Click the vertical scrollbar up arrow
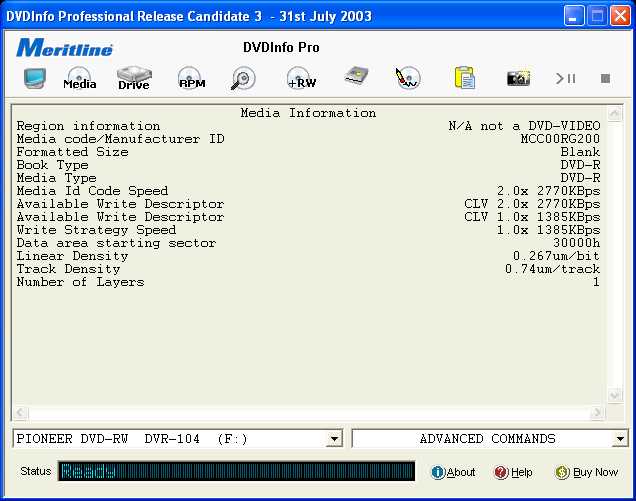The width and height of the screenshot is (636, 501). coord(615,113)
